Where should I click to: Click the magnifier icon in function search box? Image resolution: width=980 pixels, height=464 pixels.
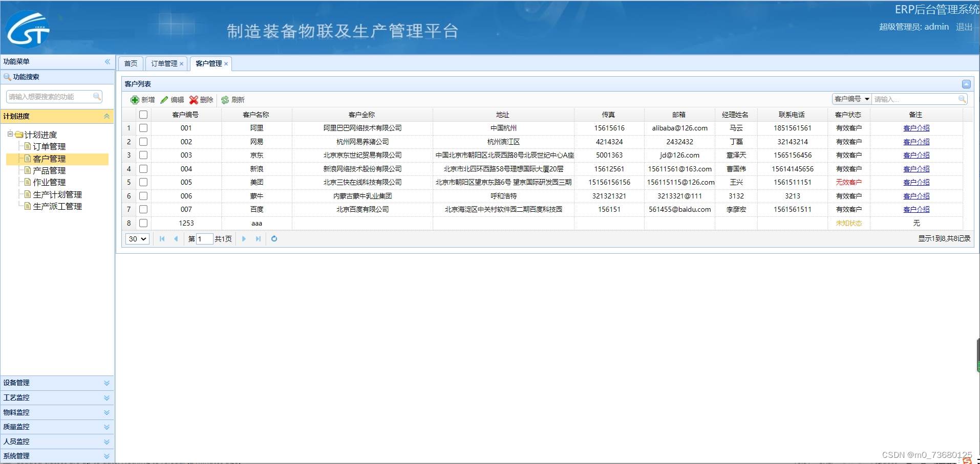tap(97, 96)
